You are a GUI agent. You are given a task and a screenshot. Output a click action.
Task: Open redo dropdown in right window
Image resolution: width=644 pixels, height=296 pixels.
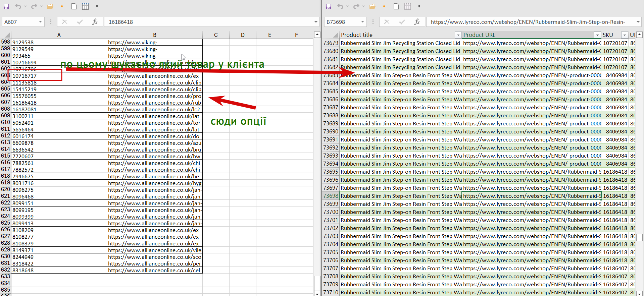pos(363,6)
